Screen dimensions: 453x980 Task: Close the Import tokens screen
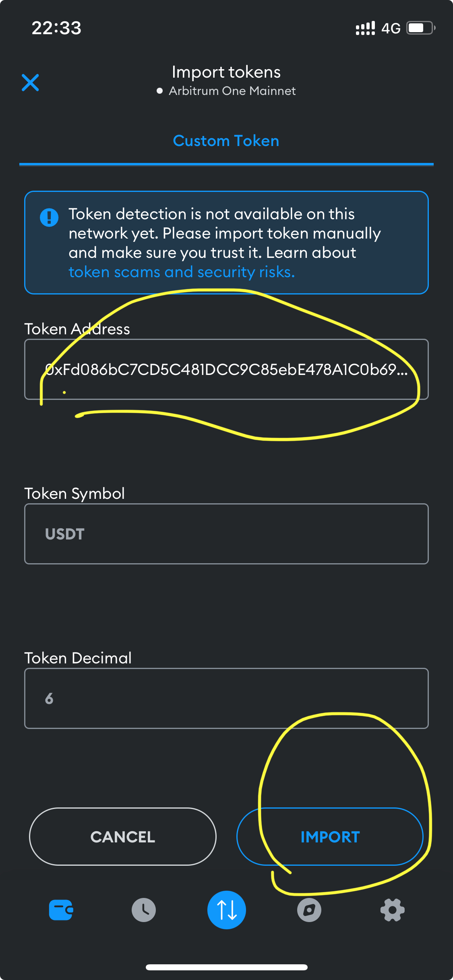[30, 82]
